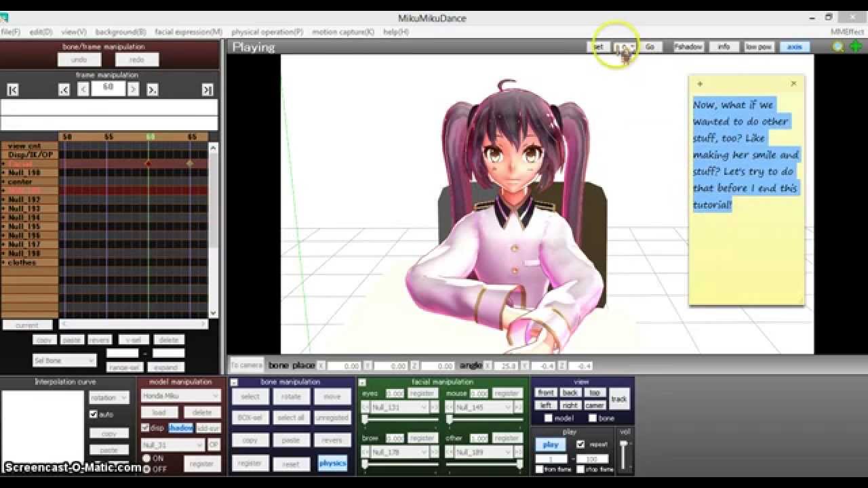This screenshot has height=488, width=868.
Task: Open the mouse morph Null_145 dropdown
Action: point(484,407)
